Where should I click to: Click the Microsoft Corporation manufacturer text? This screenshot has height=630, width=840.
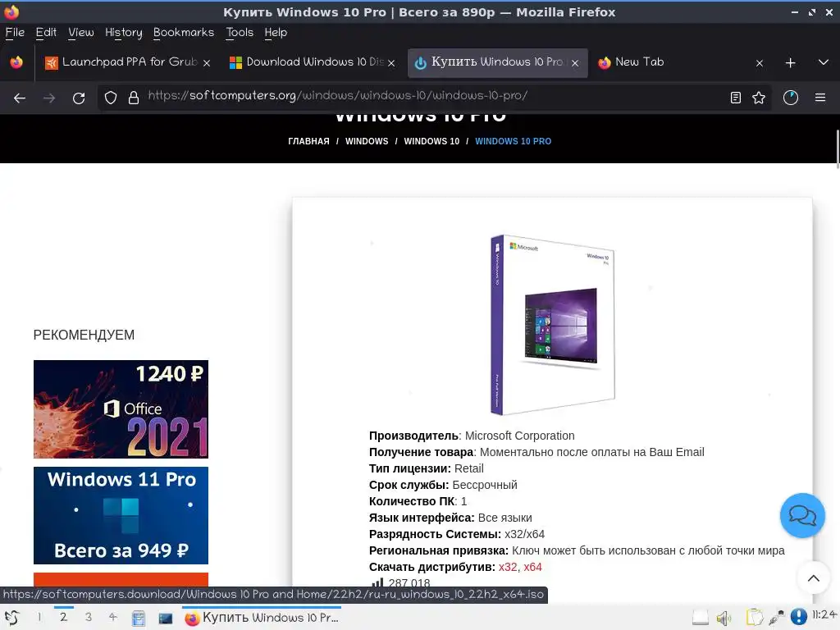pyautogui.click(x=519, y=436)
